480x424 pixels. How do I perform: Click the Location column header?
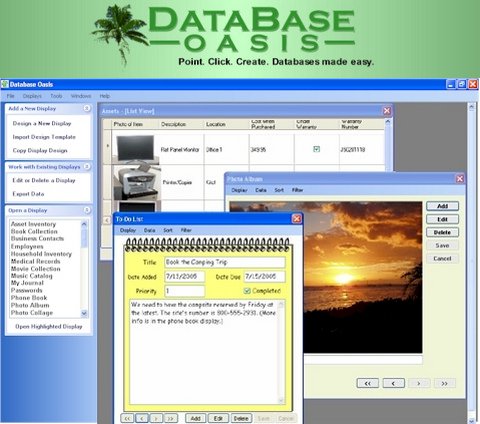point(216,124)
